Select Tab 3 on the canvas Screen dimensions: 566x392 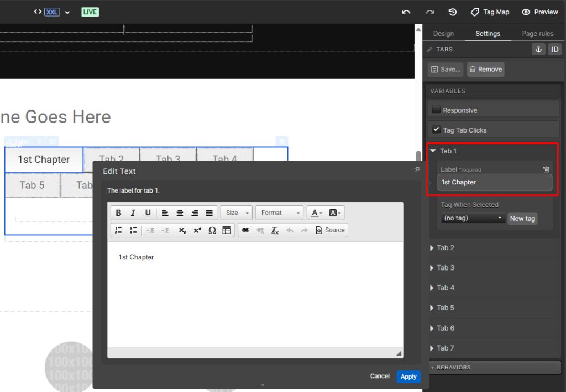[168, 155]
